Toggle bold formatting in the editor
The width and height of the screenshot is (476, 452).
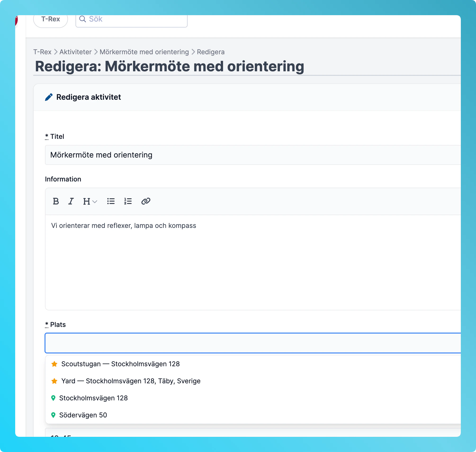point(56,201)
